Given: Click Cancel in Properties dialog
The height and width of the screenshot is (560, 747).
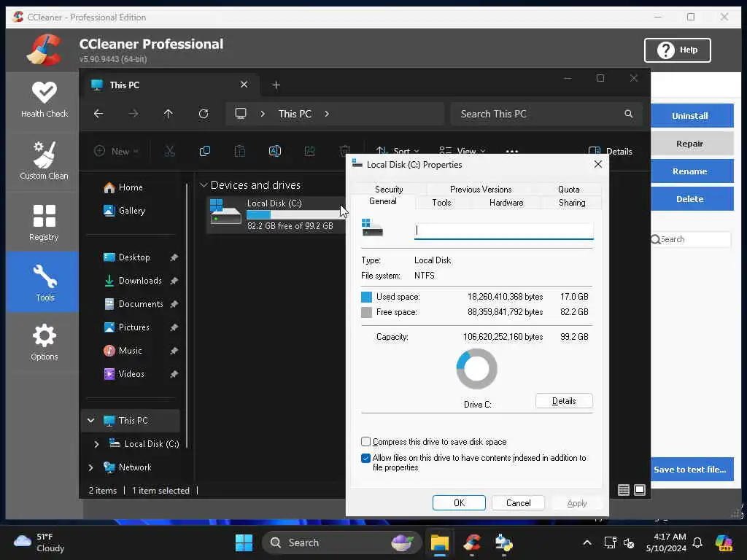Looking at the screenshot, I should 518,503.
